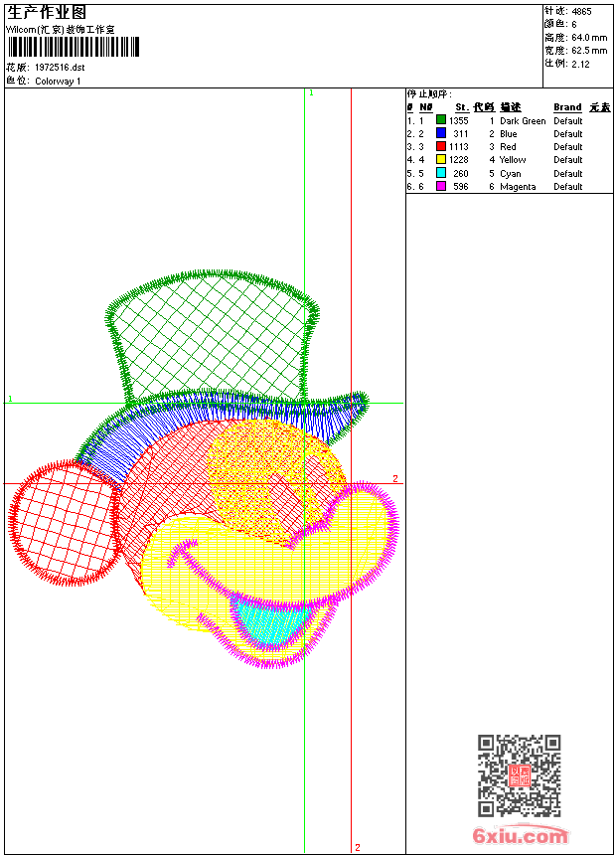Click the "生产作业图" title
This screenshot has width=616, height=855.
pyautogui.click(x=47, y=13)
